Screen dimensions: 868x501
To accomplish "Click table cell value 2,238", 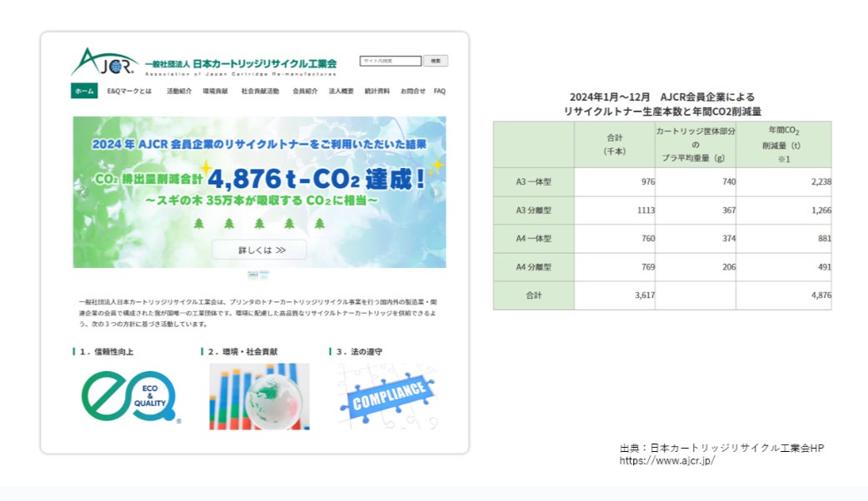I will point(821,182).
